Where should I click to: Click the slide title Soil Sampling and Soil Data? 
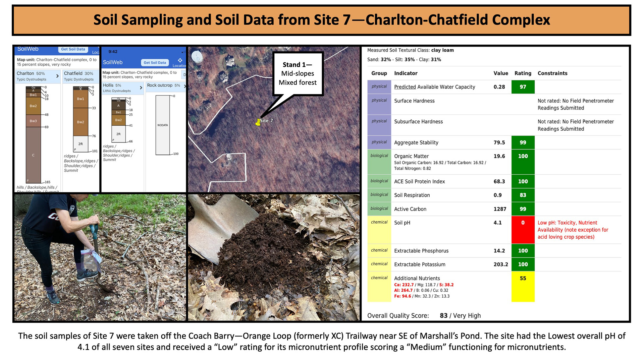[x=321, y=20]
